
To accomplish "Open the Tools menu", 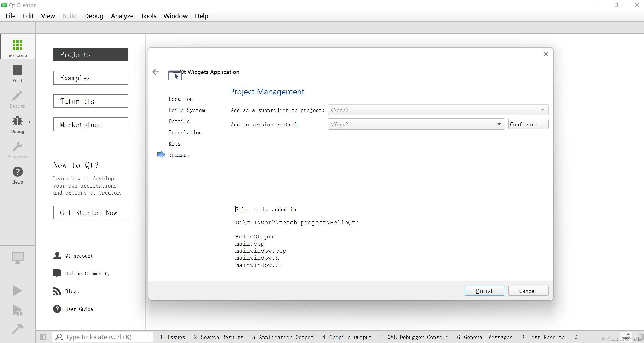I will click(148, 16).
